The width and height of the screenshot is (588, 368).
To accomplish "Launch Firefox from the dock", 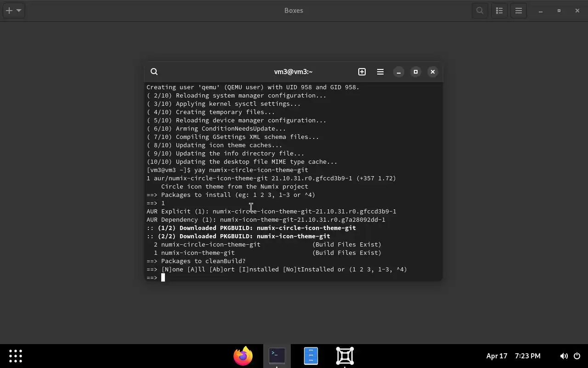I will point(243,356).
